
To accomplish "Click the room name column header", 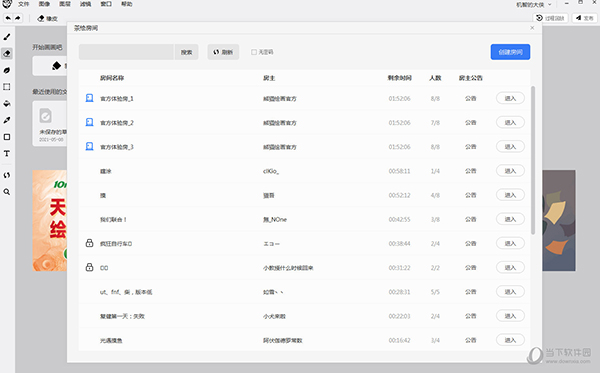I will (x=112, y=78).
